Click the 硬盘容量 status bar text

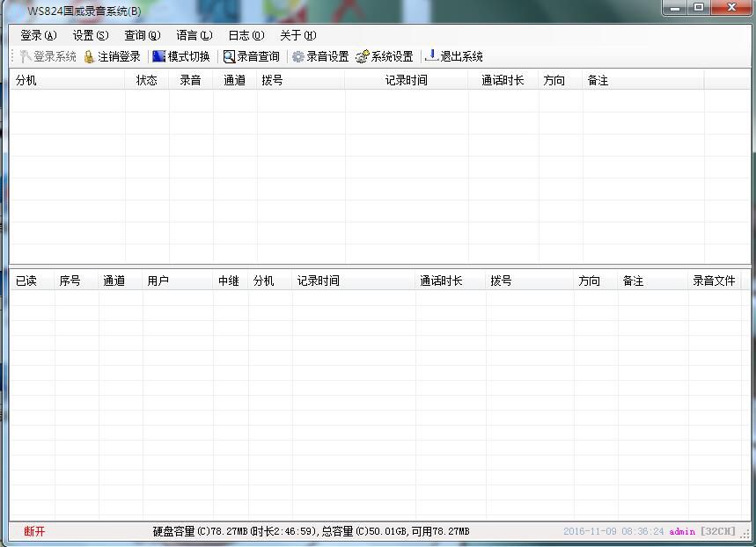tap(311, 531)
